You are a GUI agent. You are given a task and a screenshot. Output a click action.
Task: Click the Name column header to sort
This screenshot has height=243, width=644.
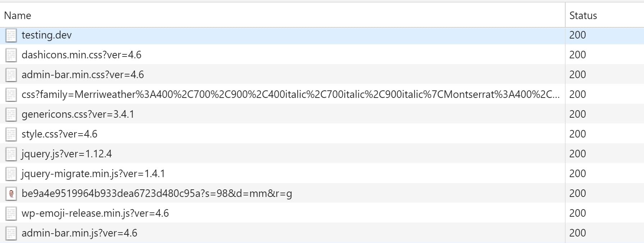17,15
